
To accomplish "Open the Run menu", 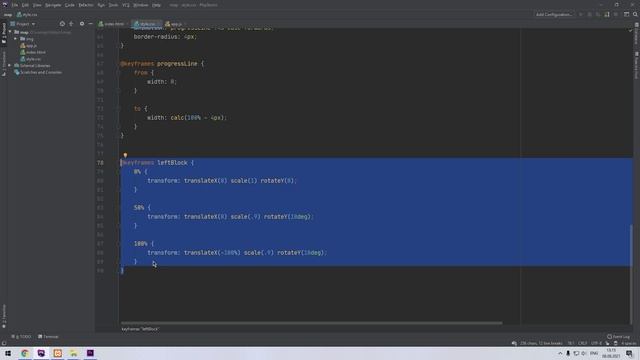I will (x=101, y=5).
